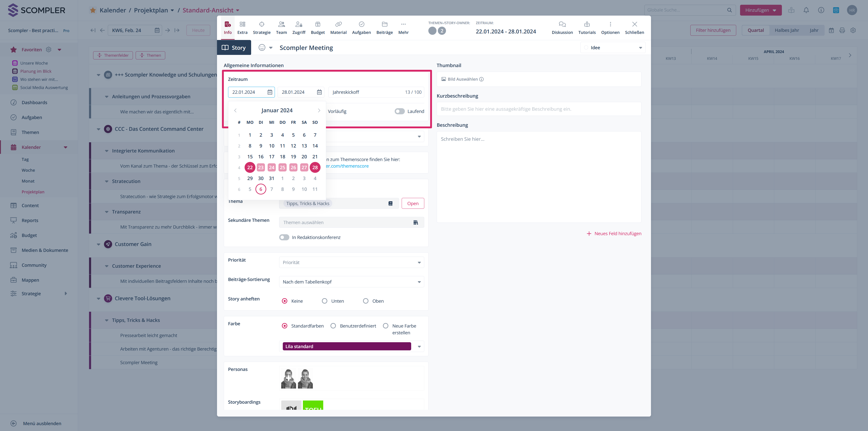This screenshot has width=868, height=431.
Task: Expand the Strategie sidebar submenu
Action: tap(66, 293)
